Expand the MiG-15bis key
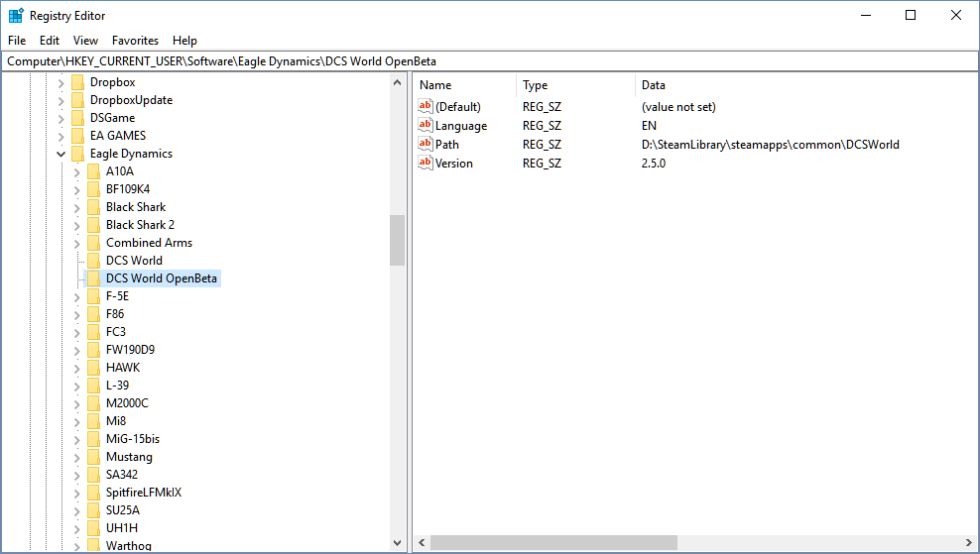This screenshot has height=554, width=980. coord(77,440)
